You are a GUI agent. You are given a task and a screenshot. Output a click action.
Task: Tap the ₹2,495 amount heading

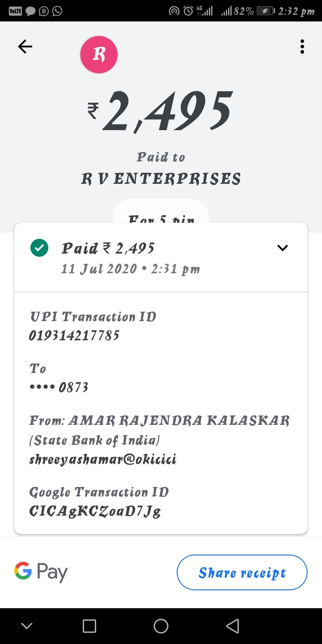161,112
